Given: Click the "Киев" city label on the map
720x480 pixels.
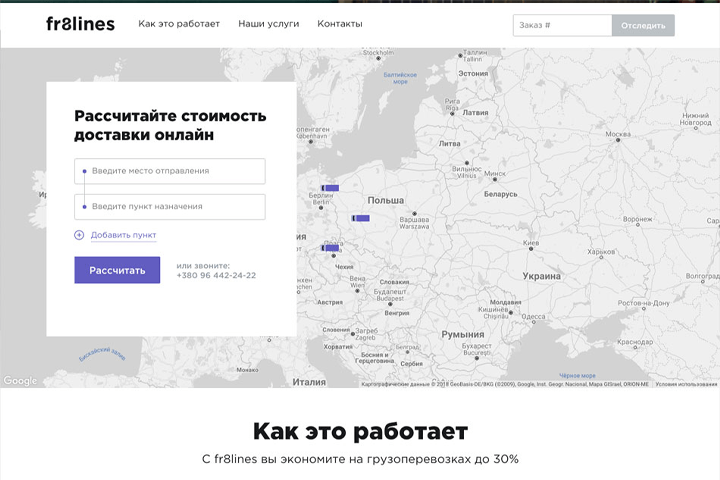Looking at the screenshot, I should (531, 243).
